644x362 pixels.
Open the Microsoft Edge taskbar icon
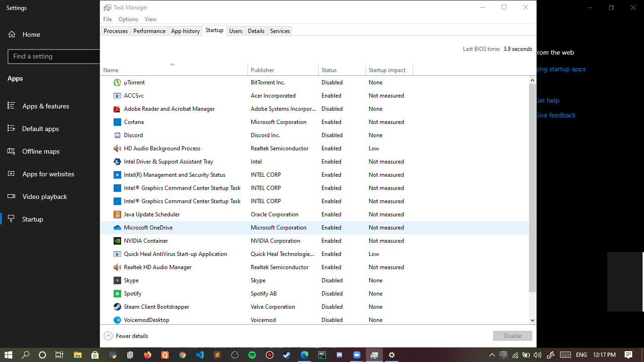pos(305,355)
